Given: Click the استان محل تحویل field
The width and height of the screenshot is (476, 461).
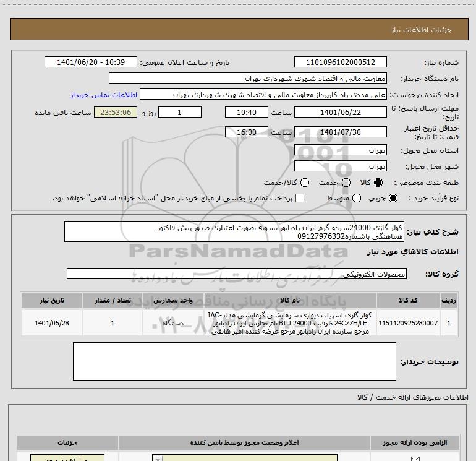Looking at the screenshot, I should click(x=340, y=150).
